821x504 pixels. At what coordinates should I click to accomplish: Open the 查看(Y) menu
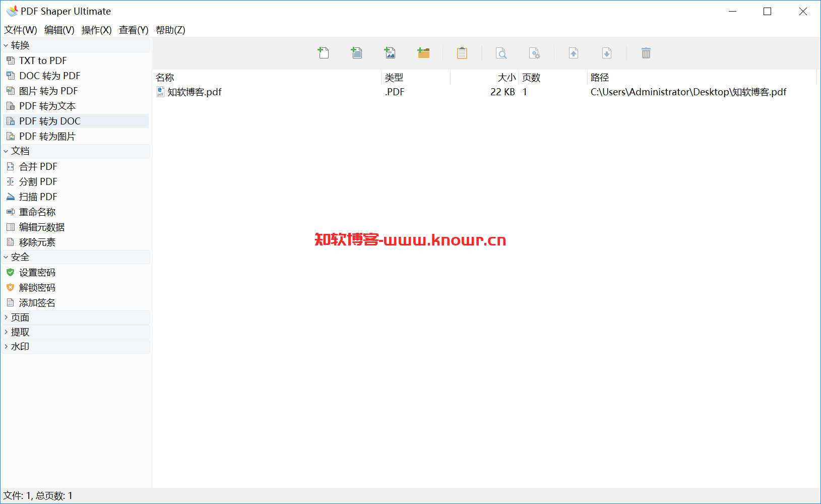click(x=134, y=30)
